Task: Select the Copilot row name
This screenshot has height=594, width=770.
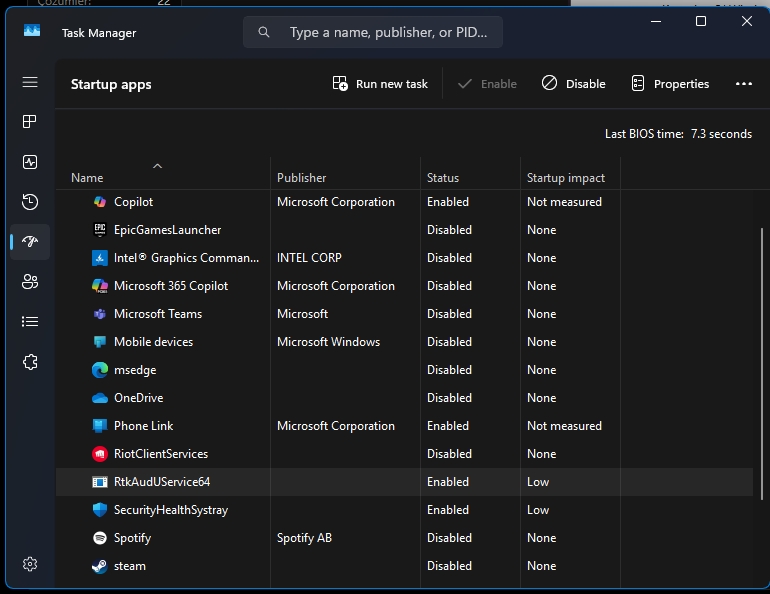Action: 133,202
